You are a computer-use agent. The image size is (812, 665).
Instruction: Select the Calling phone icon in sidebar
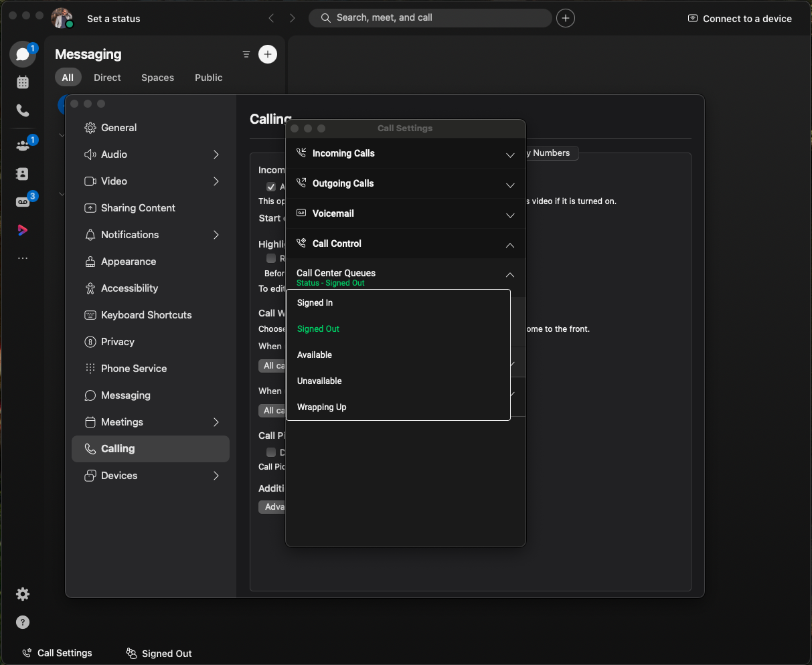22,111
